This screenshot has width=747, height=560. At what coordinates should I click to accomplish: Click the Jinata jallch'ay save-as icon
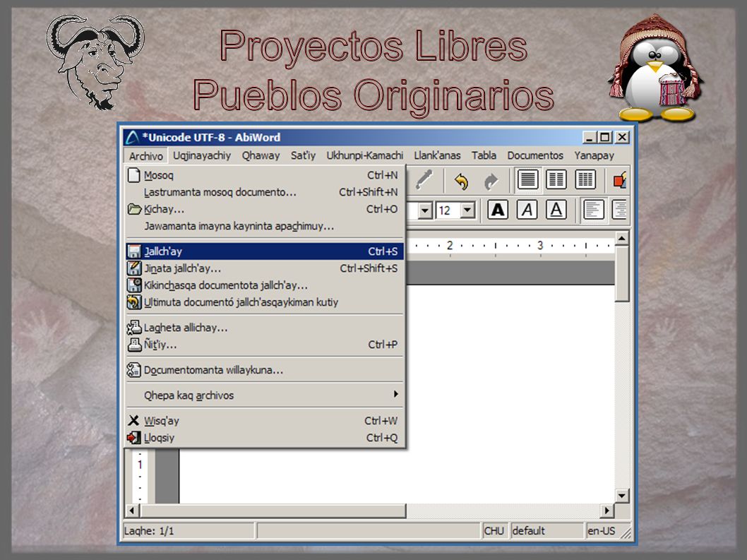(x=134, y=268)
